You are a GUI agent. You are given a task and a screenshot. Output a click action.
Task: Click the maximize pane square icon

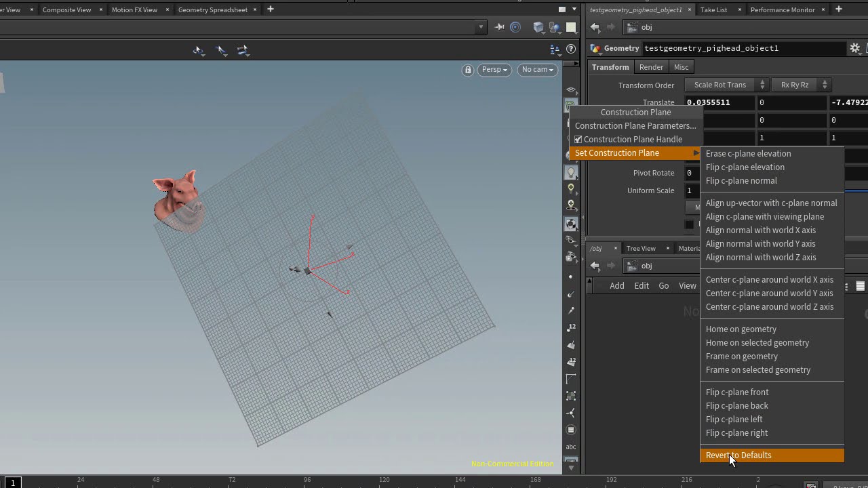tap(561, 9)
